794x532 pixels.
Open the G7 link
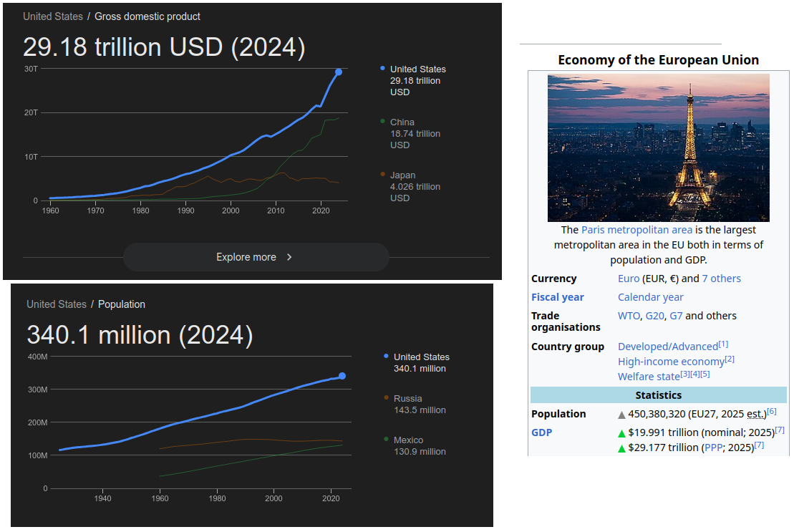tap(676, 316)
